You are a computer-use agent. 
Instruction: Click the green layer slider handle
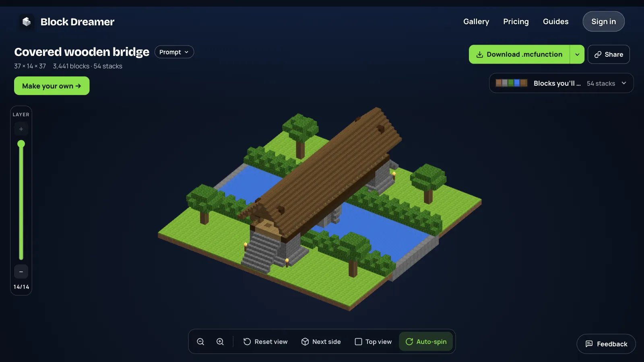pyautogui.click(x=21, y=144)
